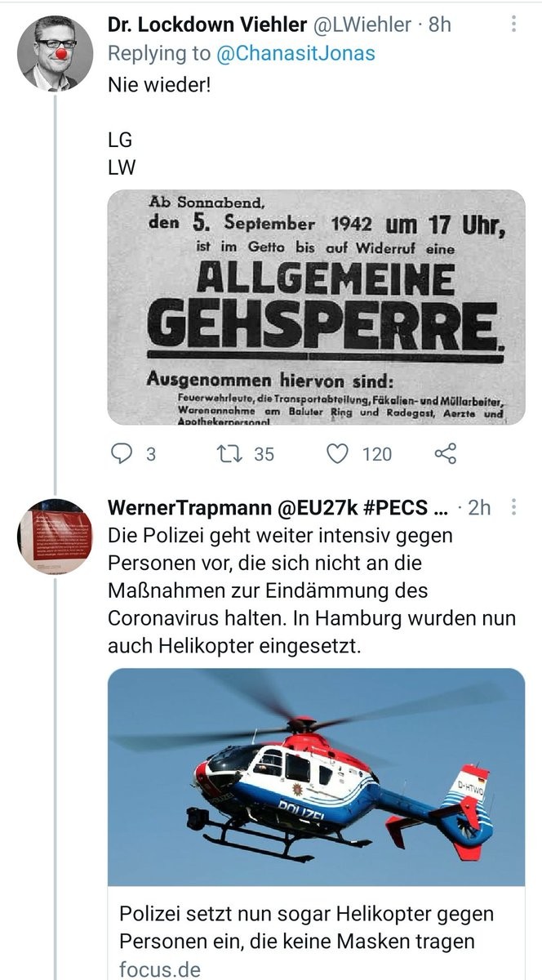The height and width of the screenshot is (980, 542).
Task: Open the @ChanasitJonas mention link
Action: 295,54
